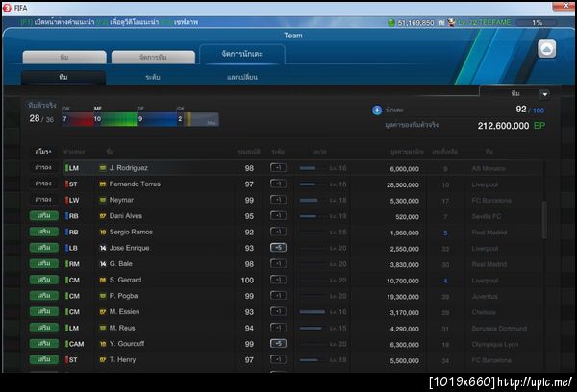
Task: Click the +5 upgrade badge on Y. Gourcuff's row
Action: 278,343
